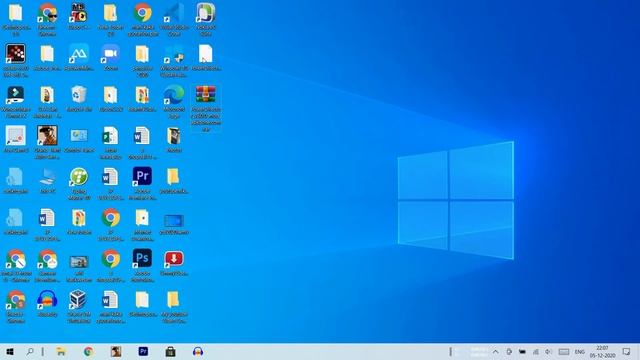
Task: Open the red download-arrow app shortcut
Action: tap(174, 262)
